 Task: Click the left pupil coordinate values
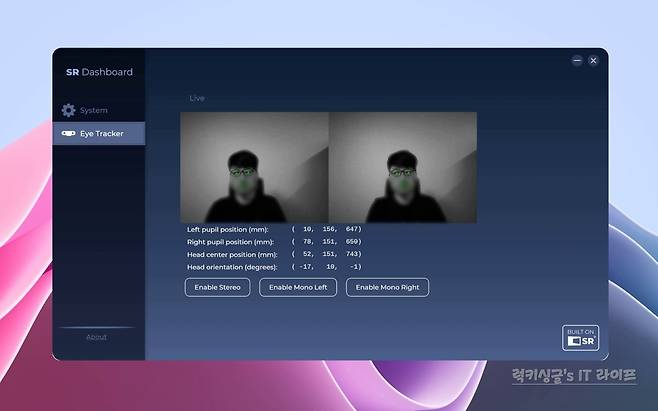[326, 229]
